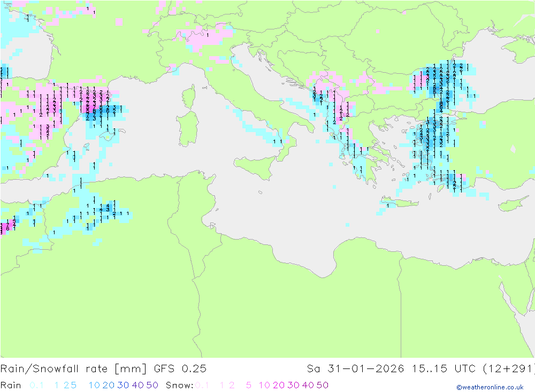Open the weatheronline.co.uk copyright link
This screenshot has width=535, height=392.
tap(490, 387)
